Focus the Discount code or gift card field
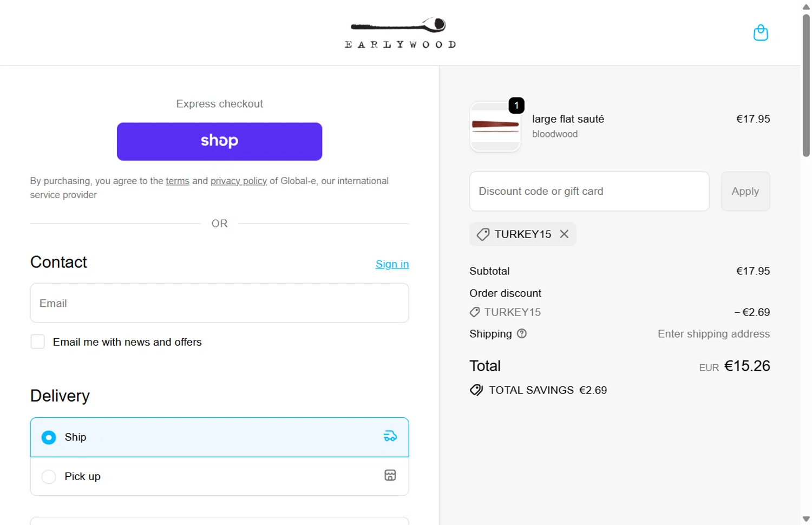 (589, 191)
